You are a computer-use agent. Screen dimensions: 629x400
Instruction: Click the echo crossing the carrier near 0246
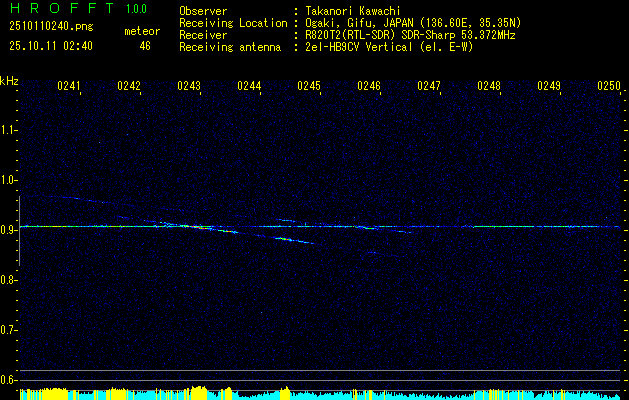[x=368, y=227]
